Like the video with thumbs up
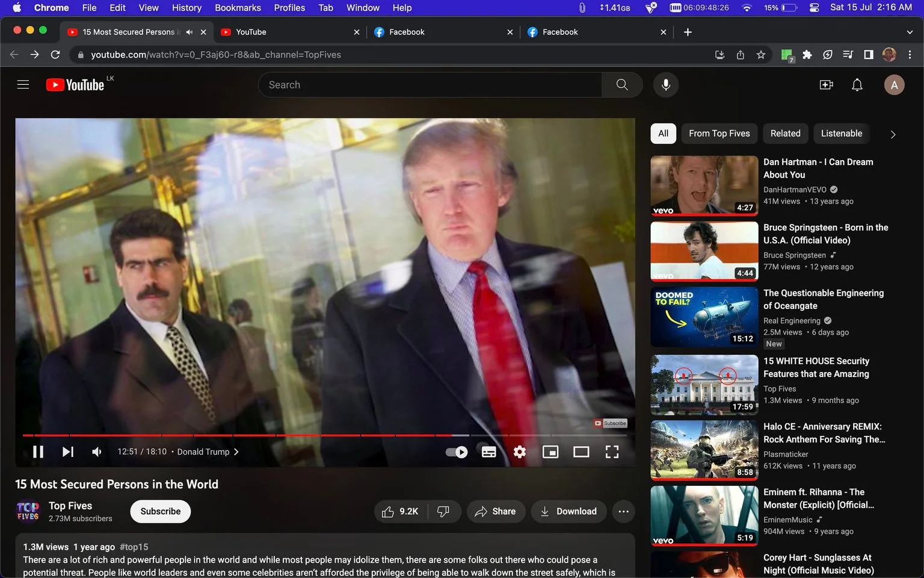 pyautogui.click(x=400, y=511)
